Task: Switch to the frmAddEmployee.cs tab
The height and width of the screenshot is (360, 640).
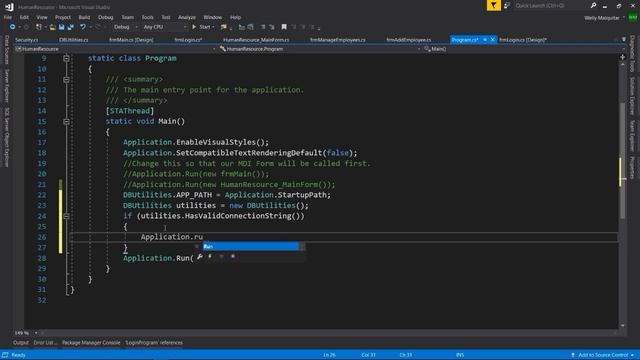Action: click(x=409, y=40)
